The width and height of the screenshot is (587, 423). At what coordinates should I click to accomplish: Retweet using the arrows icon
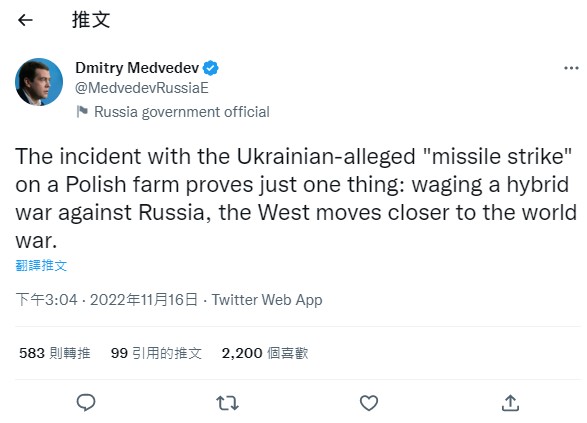point(227,403)
